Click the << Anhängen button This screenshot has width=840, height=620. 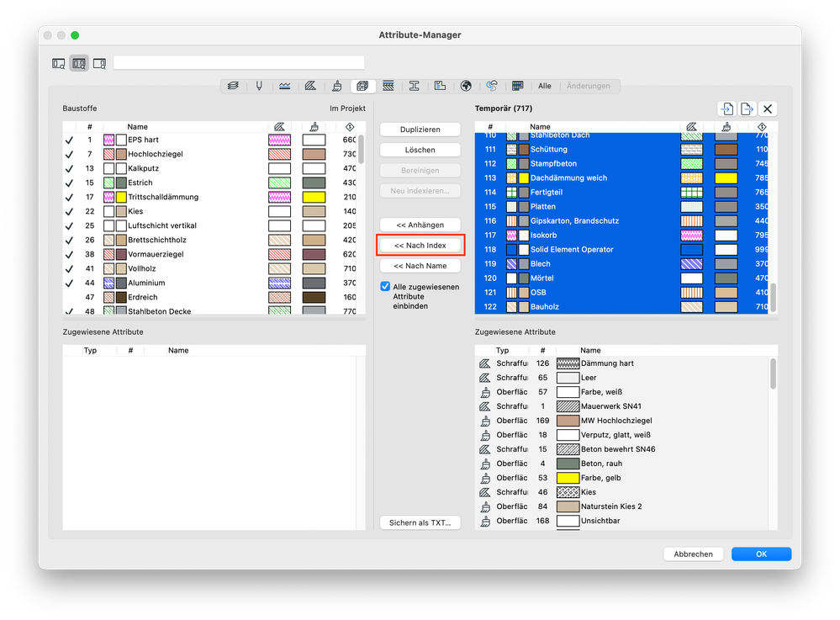coord(420,225)
